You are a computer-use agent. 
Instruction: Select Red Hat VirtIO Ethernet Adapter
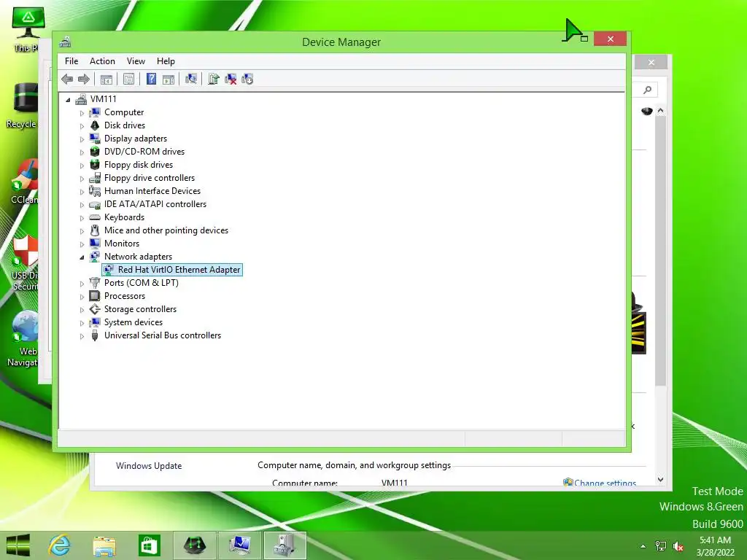click(x=172, y=270)
